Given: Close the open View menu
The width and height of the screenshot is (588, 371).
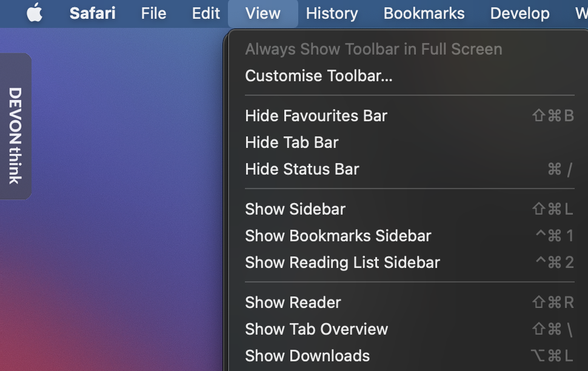Looking at the screenshot, I should [263, 13].
